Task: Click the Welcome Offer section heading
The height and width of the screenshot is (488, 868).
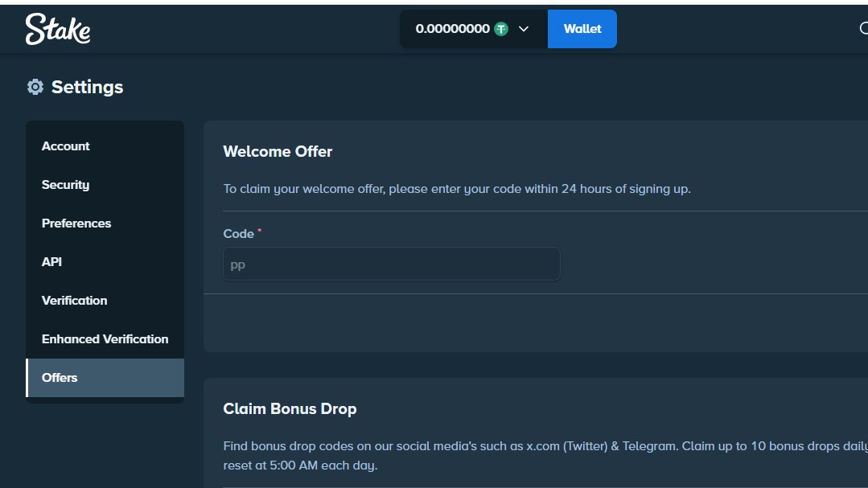Action: (278, 152)
